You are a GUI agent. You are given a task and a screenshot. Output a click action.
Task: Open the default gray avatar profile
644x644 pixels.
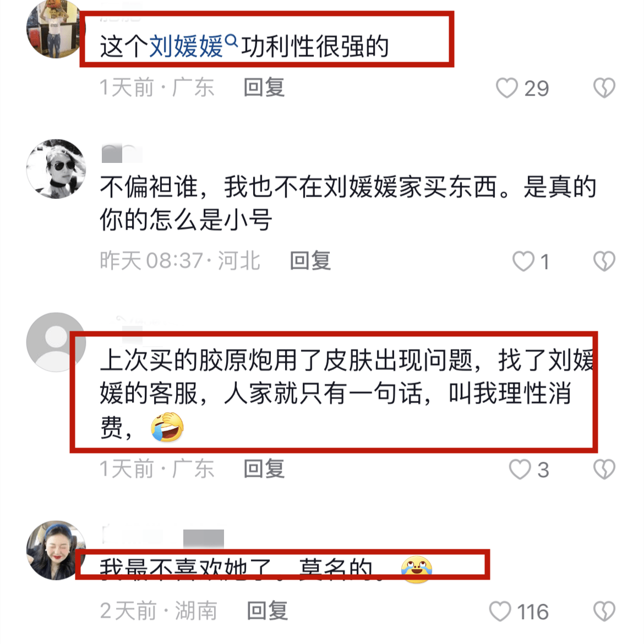56,342
